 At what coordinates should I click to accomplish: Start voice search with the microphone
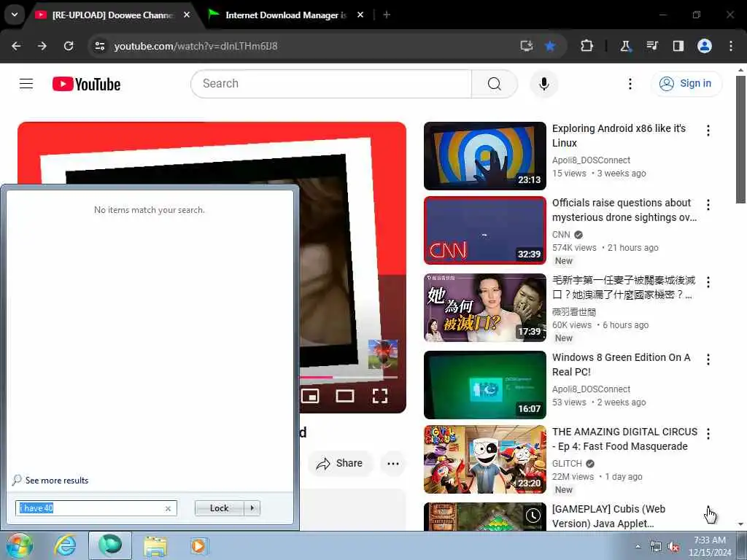(x=543, y=84)
